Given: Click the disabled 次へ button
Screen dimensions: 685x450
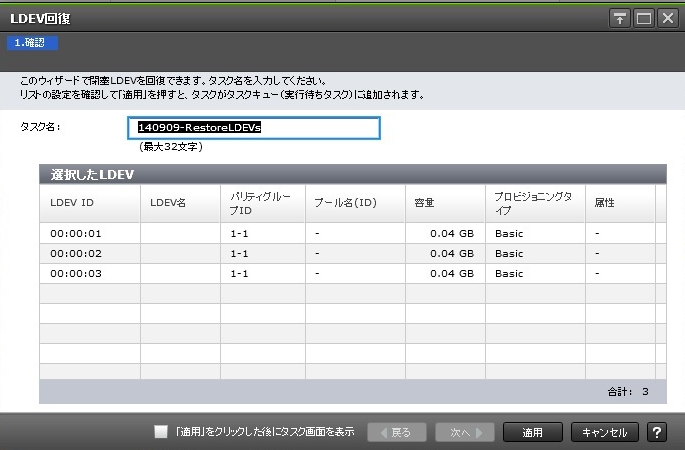Looking at the screenshot, I should pyautogui.click(x=465, y=432).
